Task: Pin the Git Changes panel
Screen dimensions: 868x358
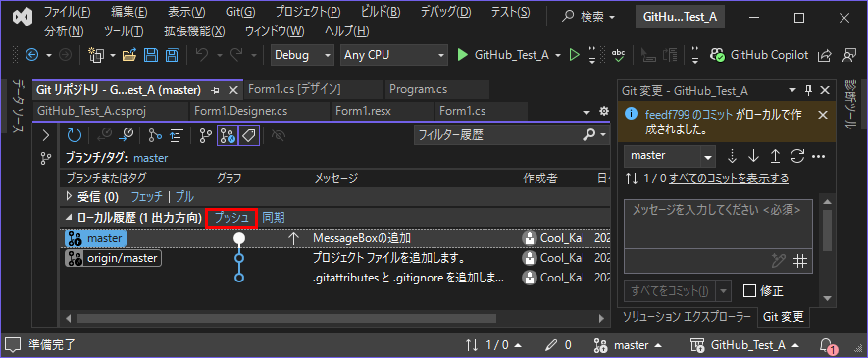Action: (808, 90)
